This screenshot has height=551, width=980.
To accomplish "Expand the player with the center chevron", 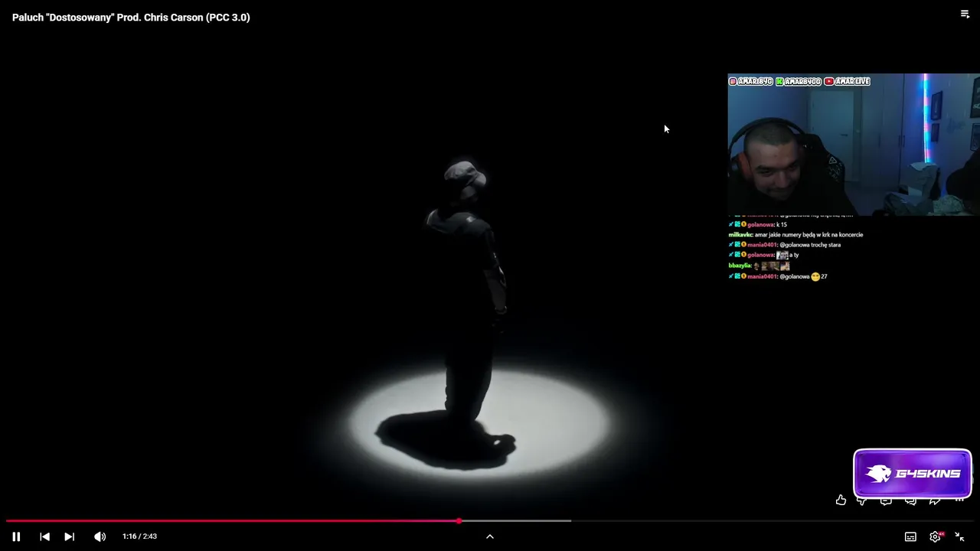I will click(490, 536).
